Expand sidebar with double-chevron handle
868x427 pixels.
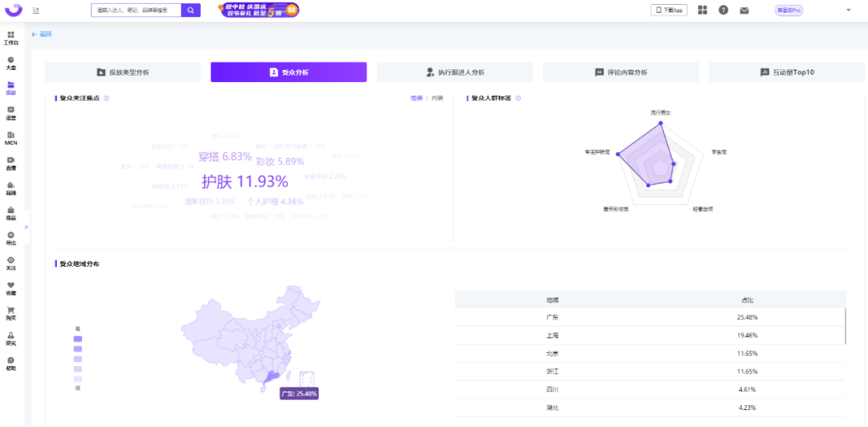[x=26, y=227]
